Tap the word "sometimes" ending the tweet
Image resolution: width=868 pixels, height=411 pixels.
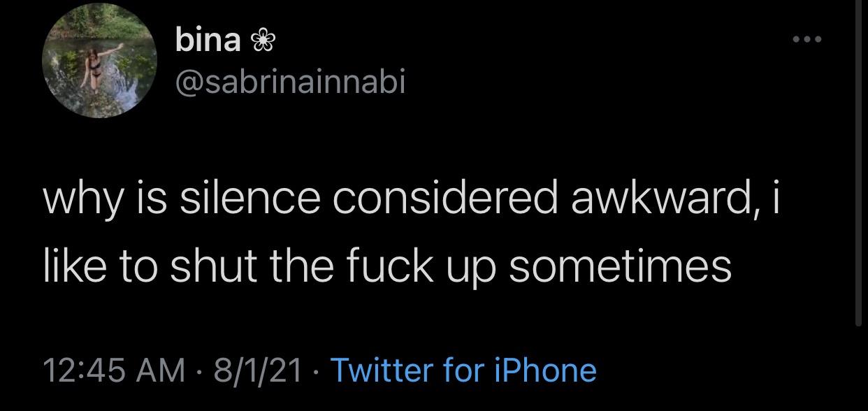click(621, 266)
